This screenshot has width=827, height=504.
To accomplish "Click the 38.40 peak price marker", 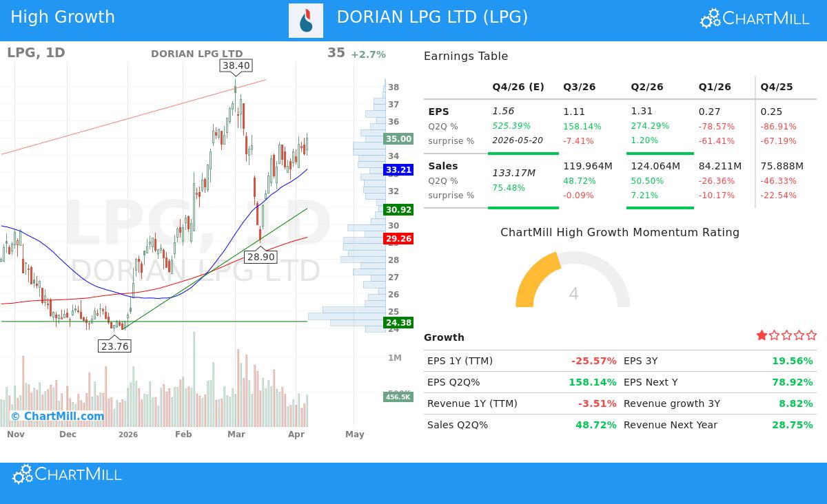I will tap(235, 65).
